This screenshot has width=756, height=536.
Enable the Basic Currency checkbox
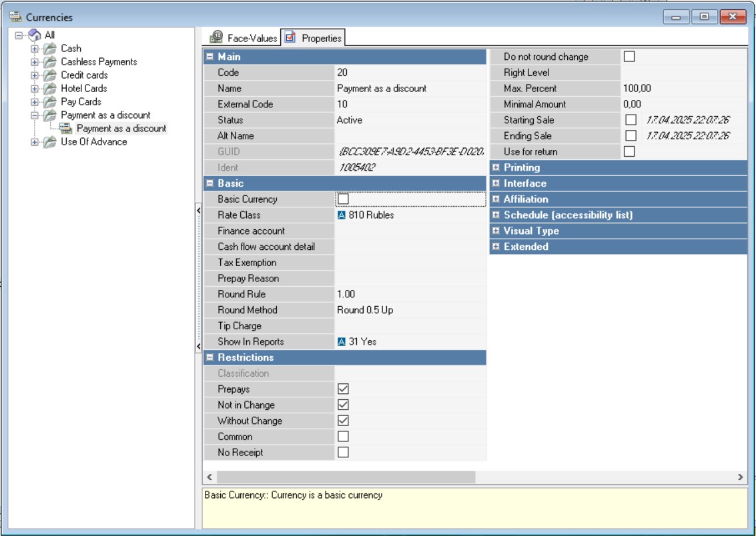[x=343, y=199]
